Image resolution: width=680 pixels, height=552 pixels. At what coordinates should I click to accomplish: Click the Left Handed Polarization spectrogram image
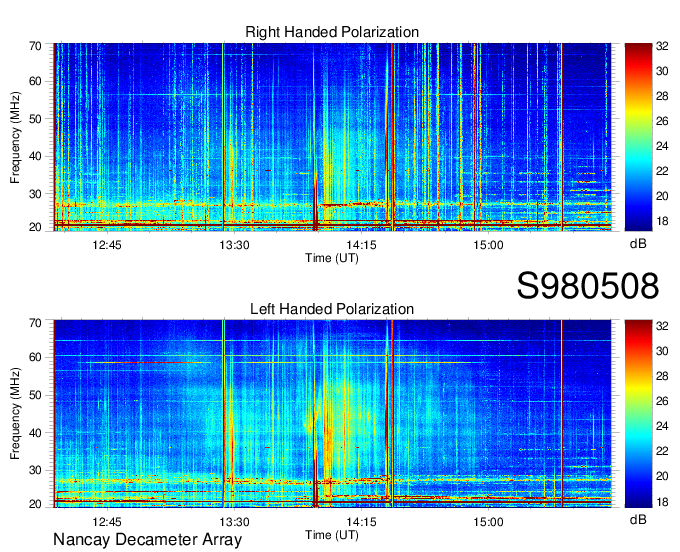332,414
